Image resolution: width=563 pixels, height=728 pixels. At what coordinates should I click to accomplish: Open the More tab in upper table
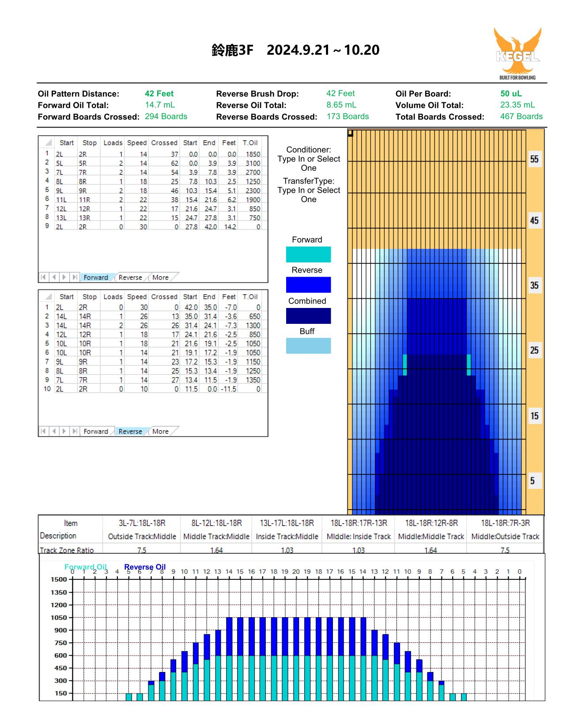pos(160,278)
